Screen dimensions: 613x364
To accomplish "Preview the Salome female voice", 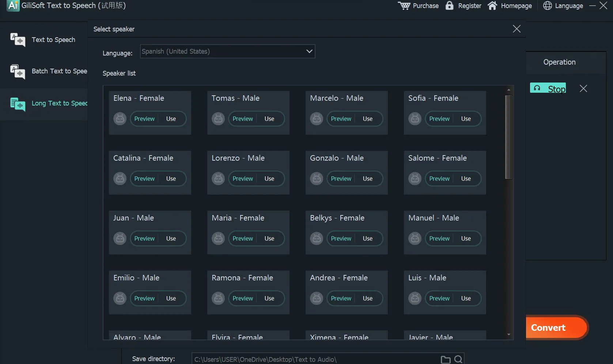I will click(439, 179).
